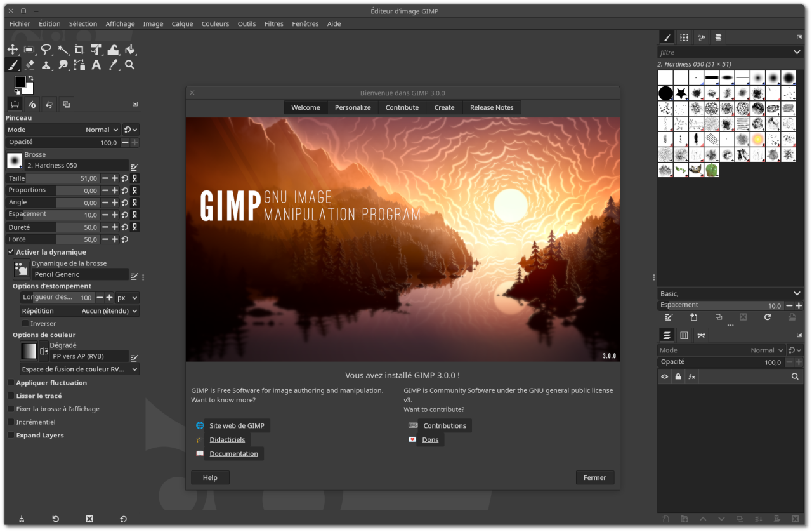Click the Zoom magnifier tool
This screenshot has width=812, height=532.
130,65
